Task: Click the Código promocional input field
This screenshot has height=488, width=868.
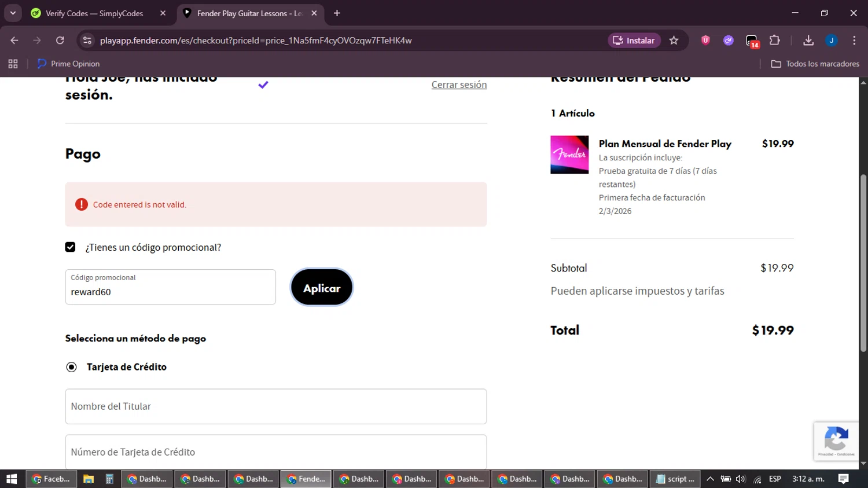Action: (x=170, y=287)
